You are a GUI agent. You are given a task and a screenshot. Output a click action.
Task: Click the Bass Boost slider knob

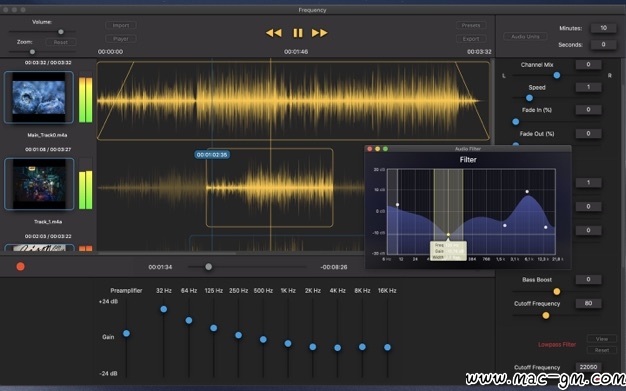click(557, 292)
